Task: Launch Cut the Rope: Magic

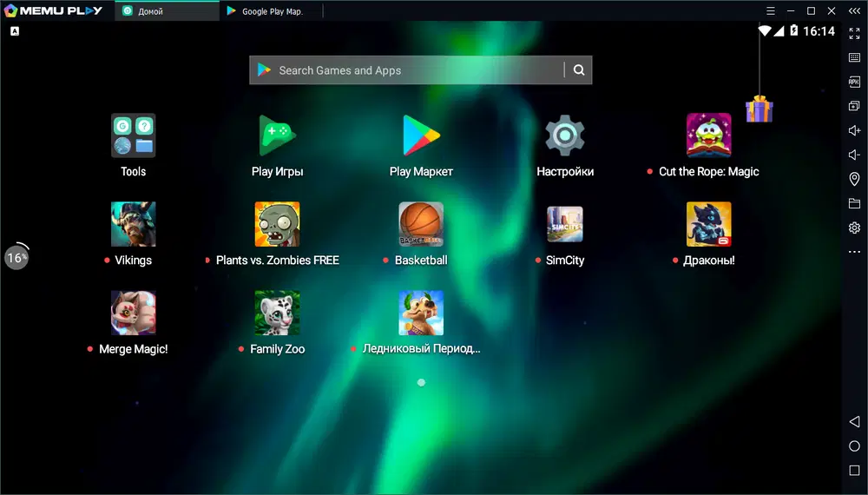Action: pos(708,135)
